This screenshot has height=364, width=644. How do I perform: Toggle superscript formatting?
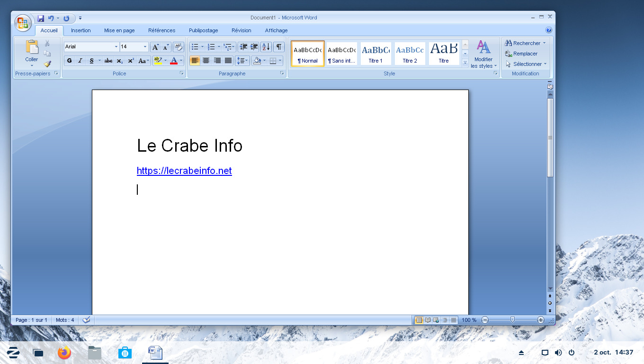tap(131, 61)
